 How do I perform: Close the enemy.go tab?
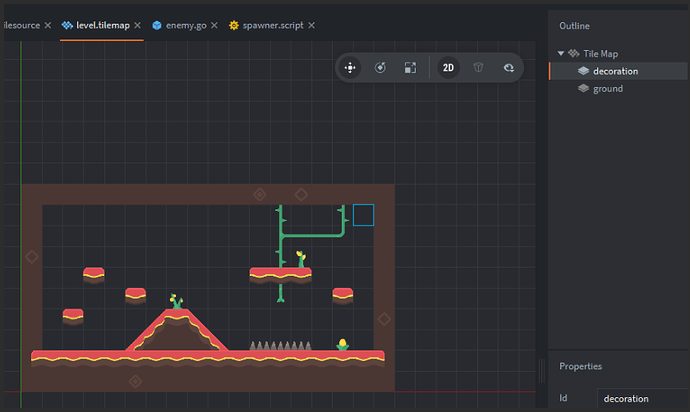pos(214,26)
